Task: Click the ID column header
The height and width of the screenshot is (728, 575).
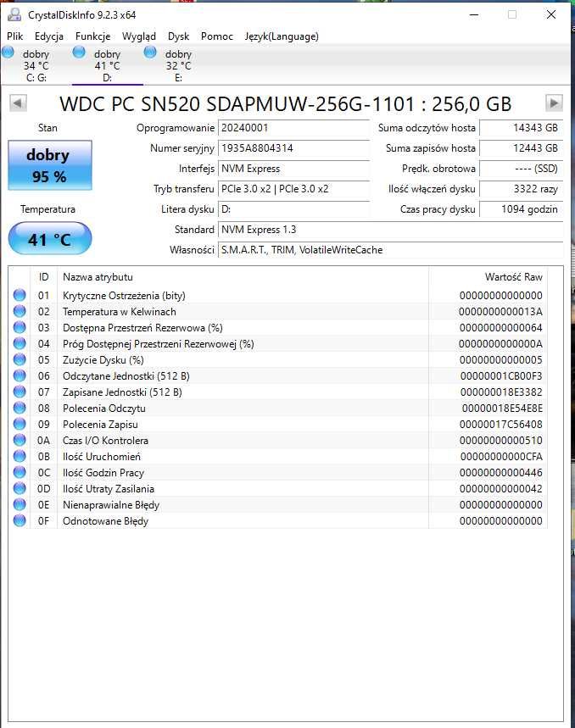Action: coord(43,277)
